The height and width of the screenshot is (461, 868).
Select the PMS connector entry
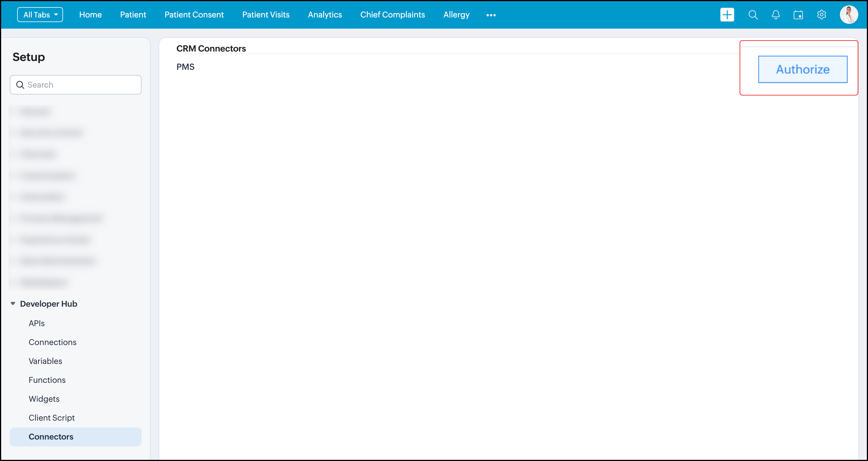[185, 67]
